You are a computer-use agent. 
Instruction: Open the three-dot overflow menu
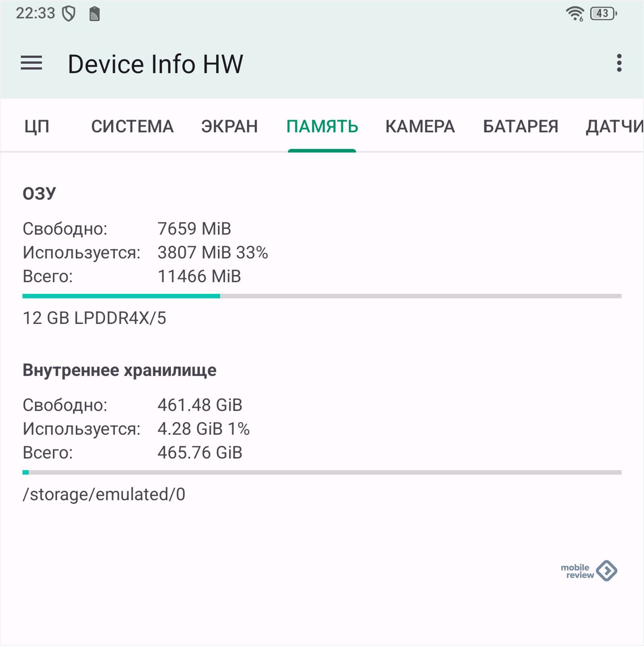[619, 63]
